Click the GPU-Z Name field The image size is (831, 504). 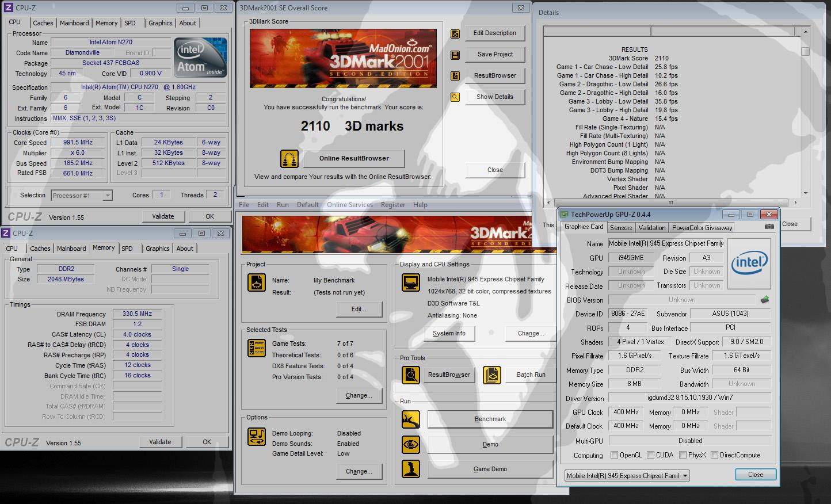(666, 243)
